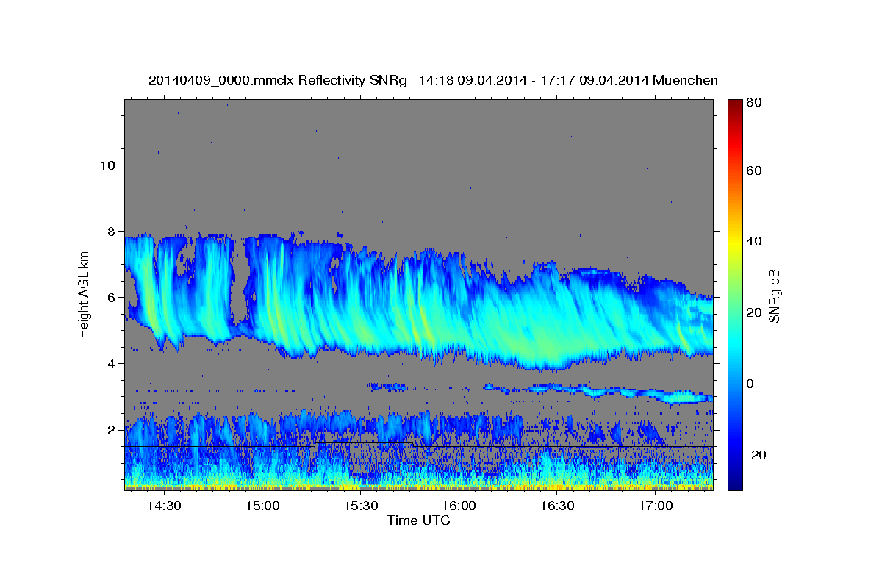
Task: Click the plot title text
Action: click(433, 80)
